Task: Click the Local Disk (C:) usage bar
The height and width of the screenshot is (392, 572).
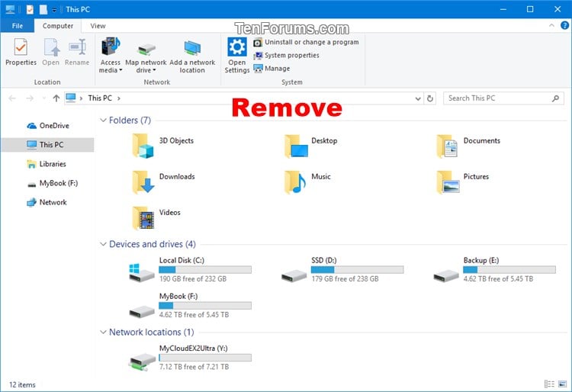Action: pyautogui.click(x=205, y=270)
